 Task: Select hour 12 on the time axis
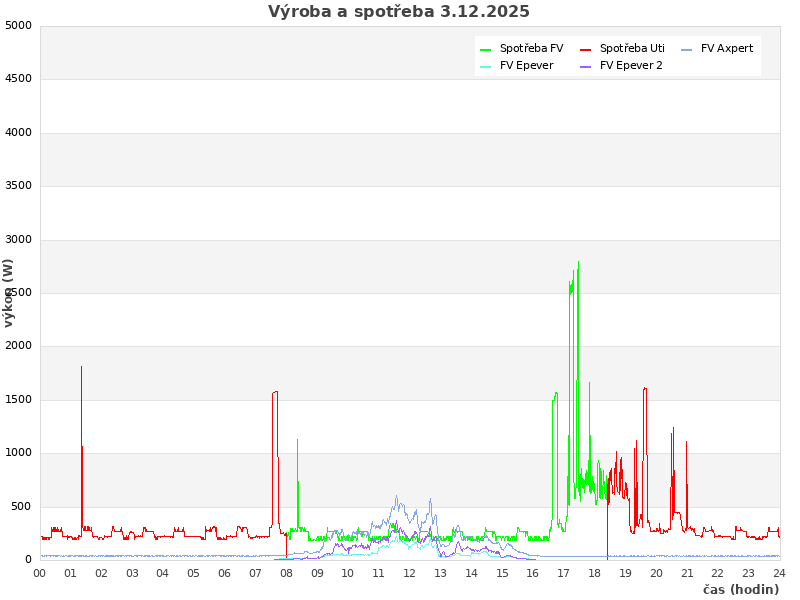410,573
